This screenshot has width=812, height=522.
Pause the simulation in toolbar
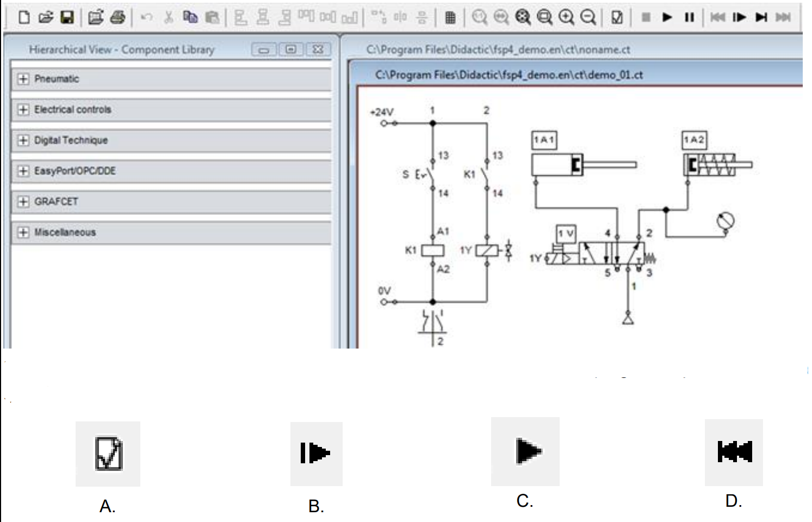click(689, 17)
